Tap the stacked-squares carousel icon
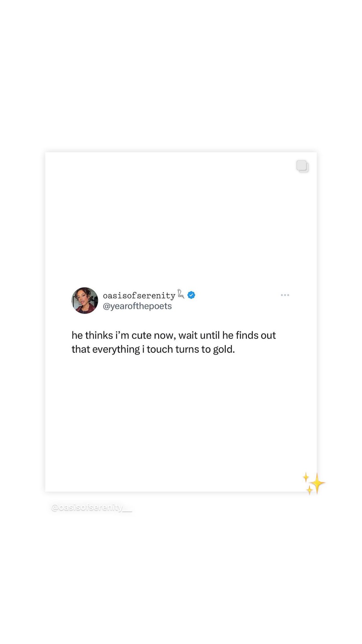 (302, 166)
